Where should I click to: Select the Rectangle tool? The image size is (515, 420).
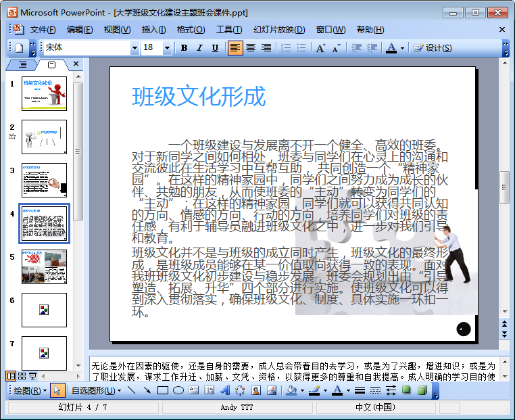[163, 390]
